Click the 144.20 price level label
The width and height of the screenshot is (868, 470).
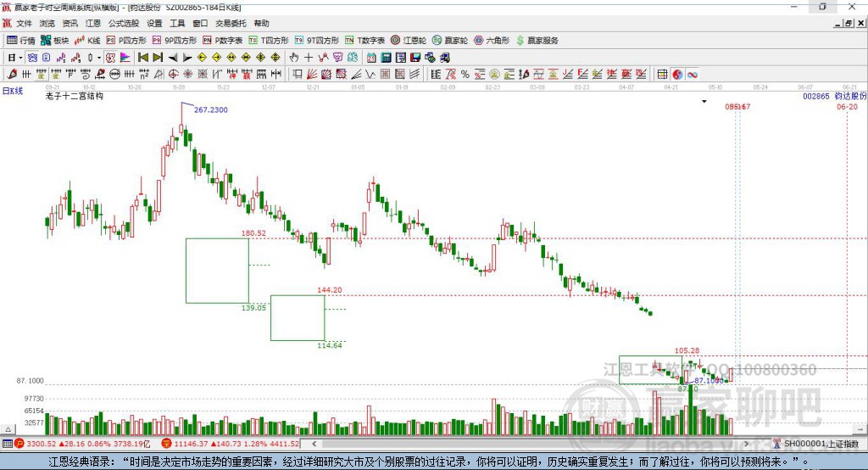pos(330,290)
